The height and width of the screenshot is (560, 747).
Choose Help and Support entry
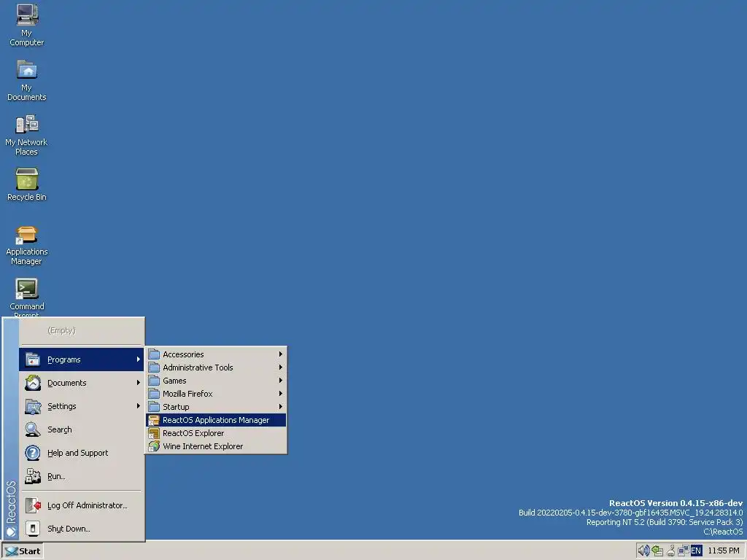pos(82,453)
